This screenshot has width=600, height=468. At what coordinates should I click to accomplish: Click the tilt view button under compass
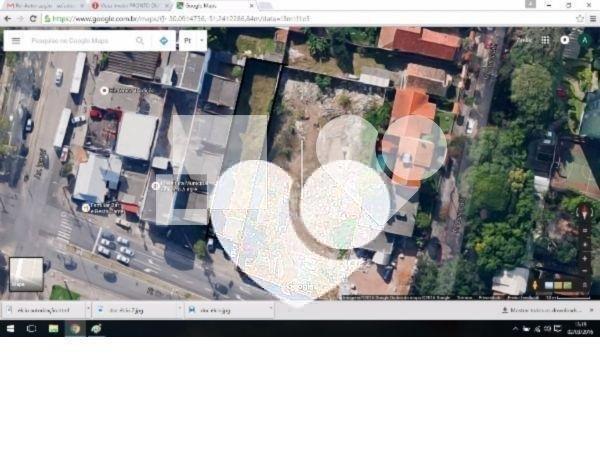click(x=585, y=231)
